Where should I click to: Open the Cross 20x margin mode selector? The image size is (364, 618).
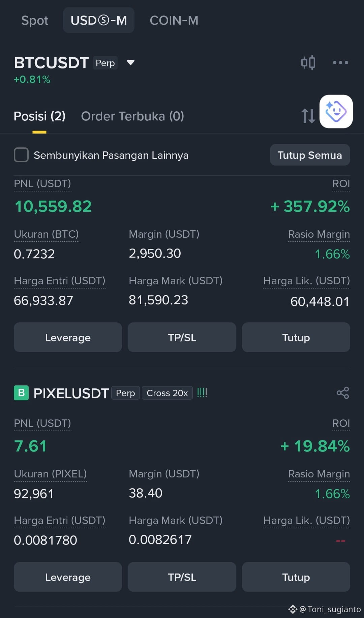(167, 393)
